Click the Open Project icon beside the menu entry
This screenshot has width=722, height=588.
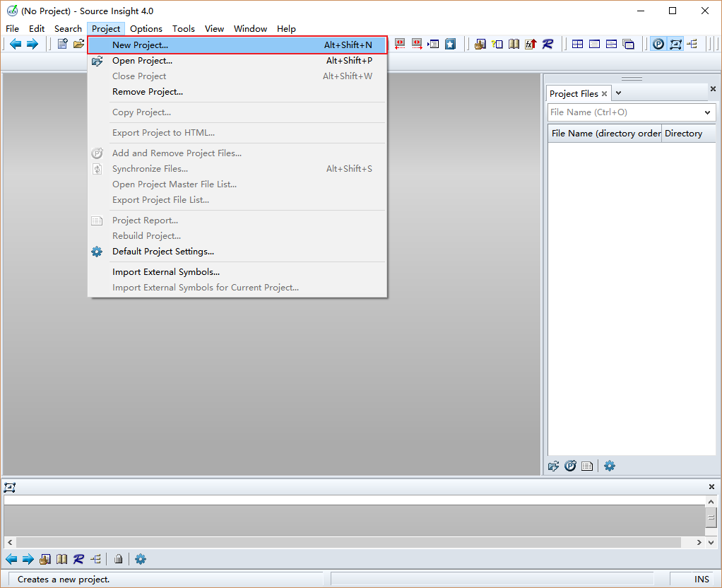(x=97, y=61)
